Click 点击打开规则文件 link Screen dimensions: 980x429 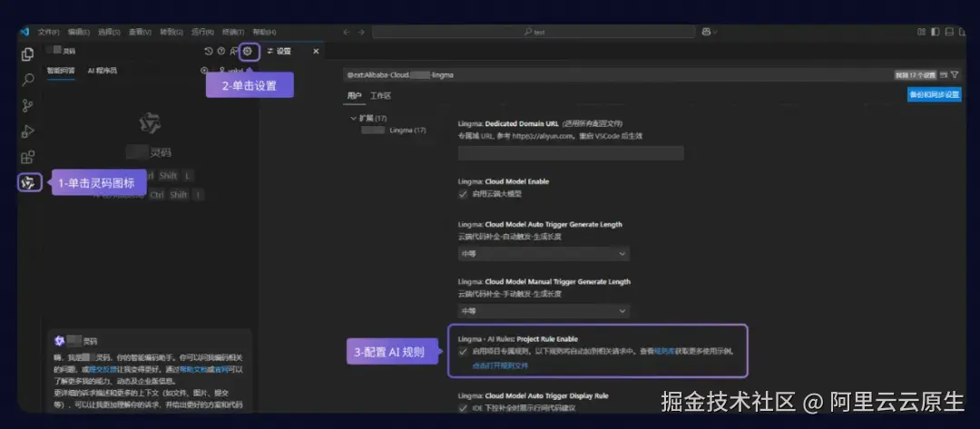pos(500,366)
